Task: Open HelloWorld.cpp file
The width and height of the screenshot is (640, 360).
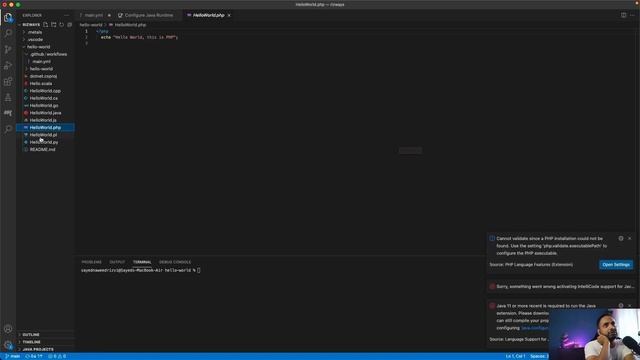Action: coord(45,91)
